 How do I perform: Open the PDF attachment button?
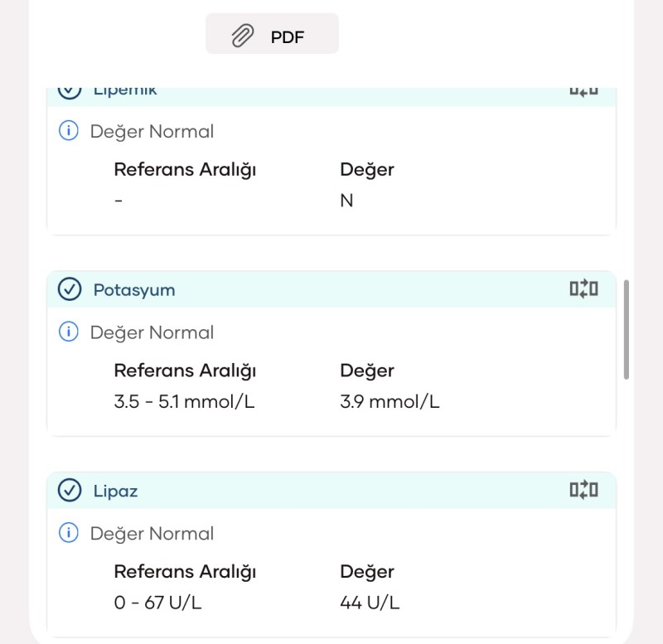272,34
